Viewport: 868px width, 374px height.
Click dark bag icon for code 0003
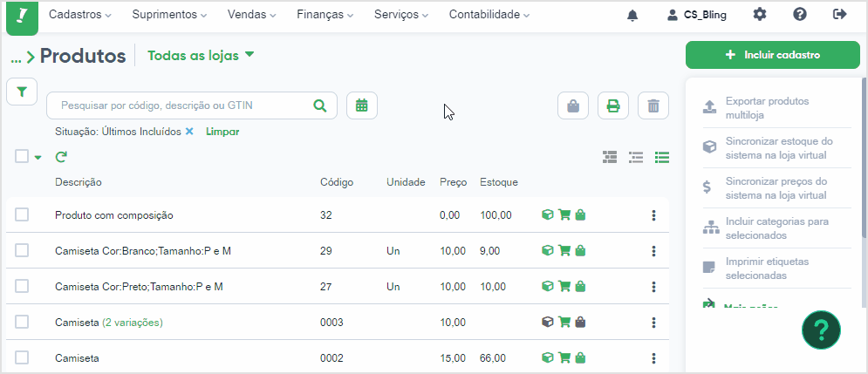(x=580, y=322)
